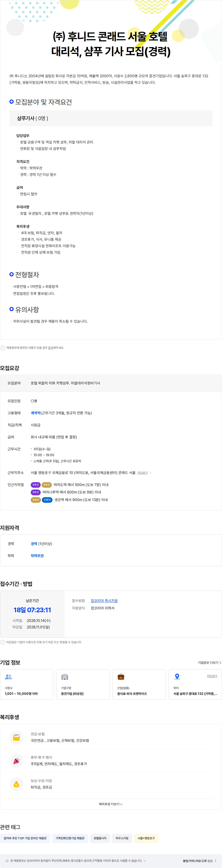Open 지도보기 link in the 위치 card
This screenshot has width=222, height=868.
click(x=212, y=676)
